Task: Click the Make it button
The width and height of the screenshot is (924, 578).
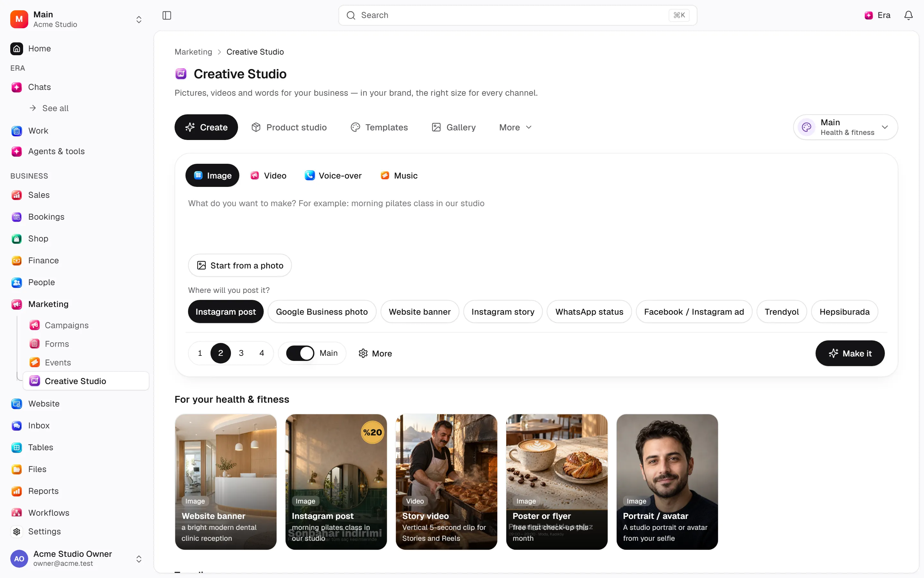Action: click(x=850, y=353)
